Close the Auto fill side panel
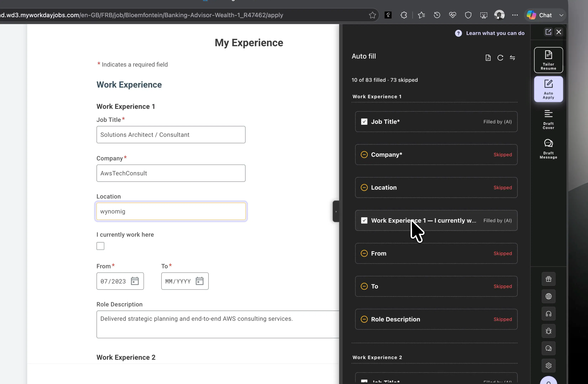Image resolution: width=588 pixels, height=384 pixels. coord(559,32)
